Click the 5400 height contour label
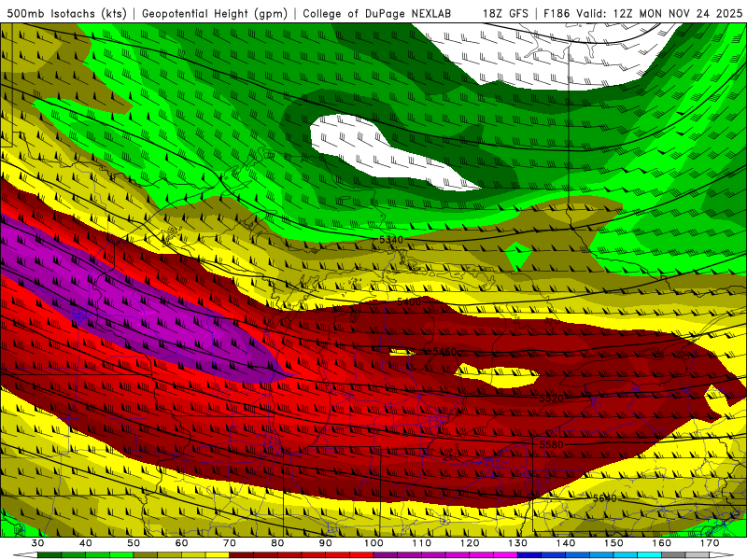Screen dimensions: 747x560 pyautogui.click(x=409, y=301)
